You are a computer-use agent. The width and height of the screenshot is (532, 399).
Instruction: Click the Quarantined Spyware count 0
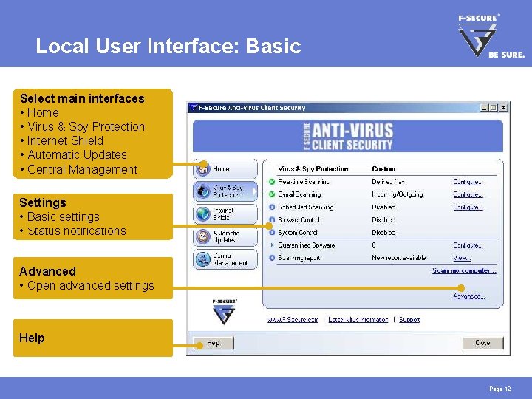(x=374, y=245)
